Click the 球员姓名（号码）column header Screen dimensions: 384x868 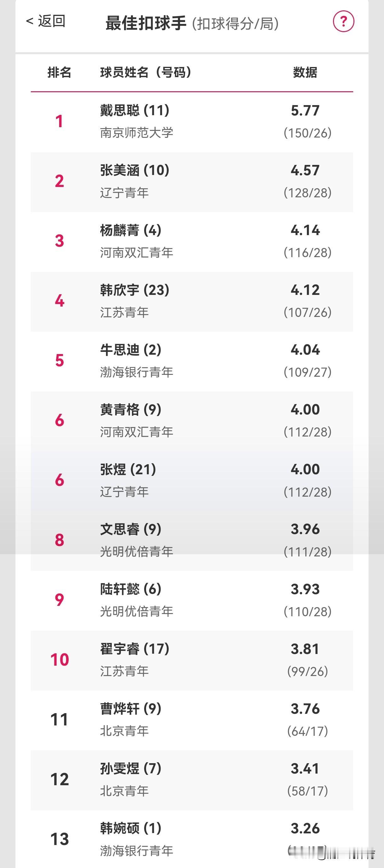tap(146, 72)
